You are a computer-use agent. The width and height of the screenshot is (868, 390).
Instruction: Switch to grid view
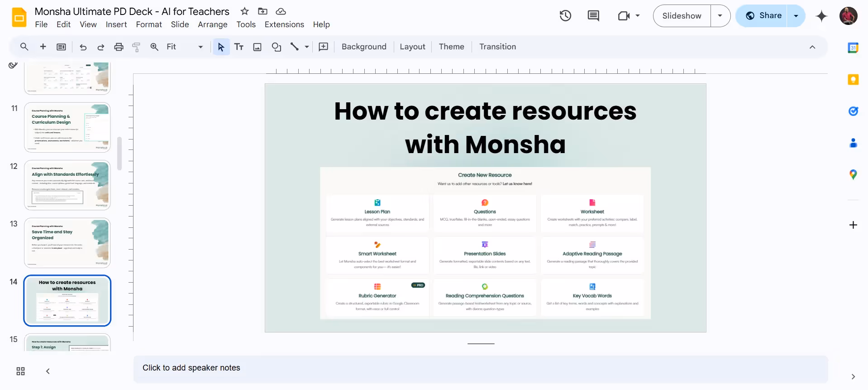coord(20,371)
